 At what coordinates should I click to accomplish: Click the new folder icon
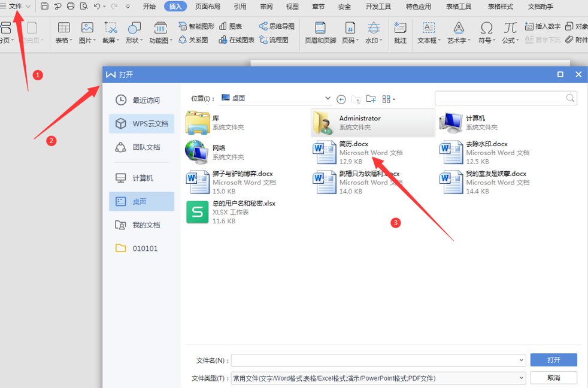371,99
